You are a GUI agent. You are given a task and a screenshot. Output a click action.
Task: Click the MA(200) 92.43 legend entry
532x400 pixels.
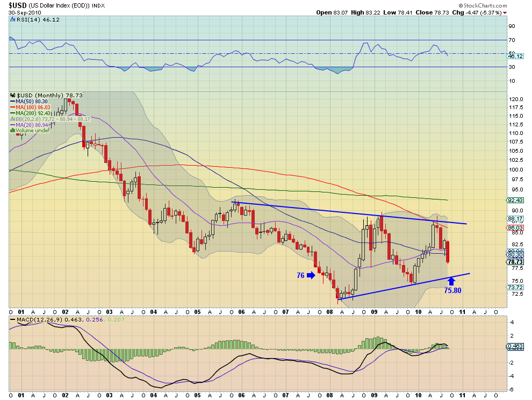tap(33, 113)
